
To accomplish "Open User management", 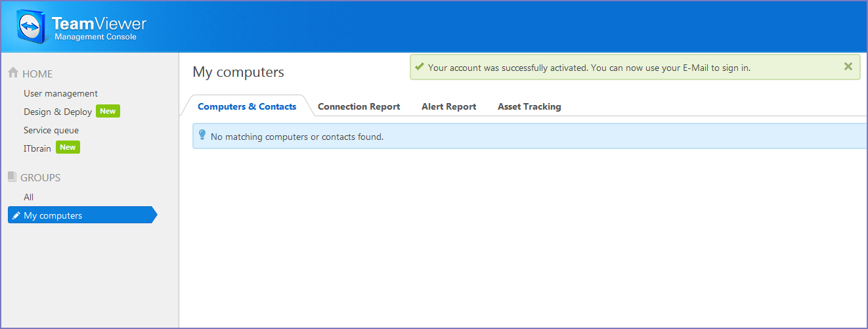I will pos(60,93).
